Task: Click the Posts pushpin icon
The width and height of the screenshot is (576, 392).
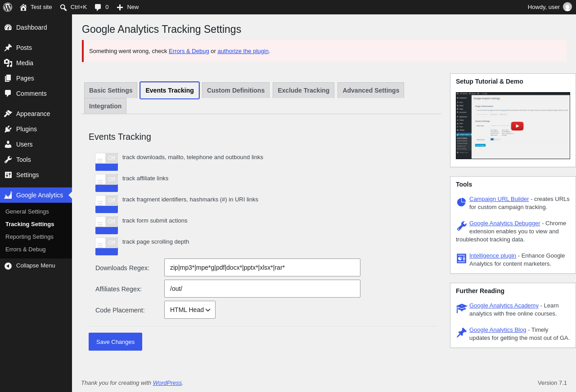Action: click(8, 48)
